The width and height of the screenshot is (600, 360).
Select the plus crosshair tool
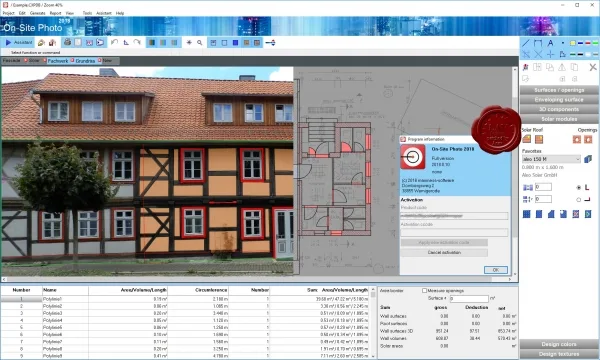pyautogui.click(x=550, y=54)
